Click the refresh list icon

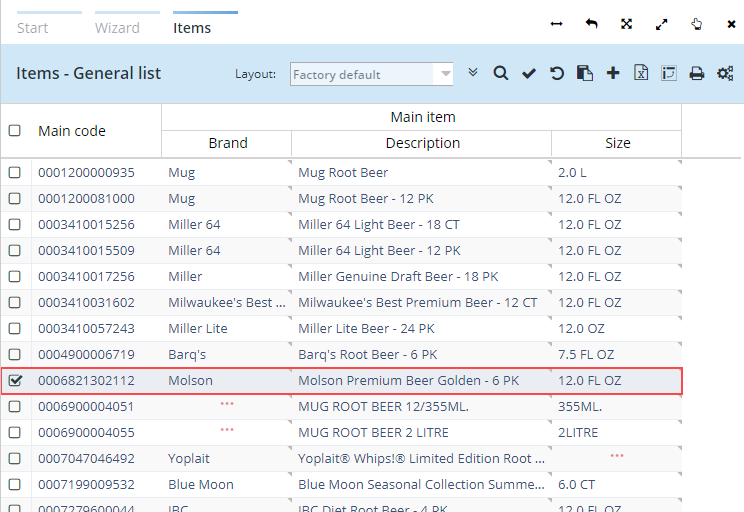coord(557,74)
